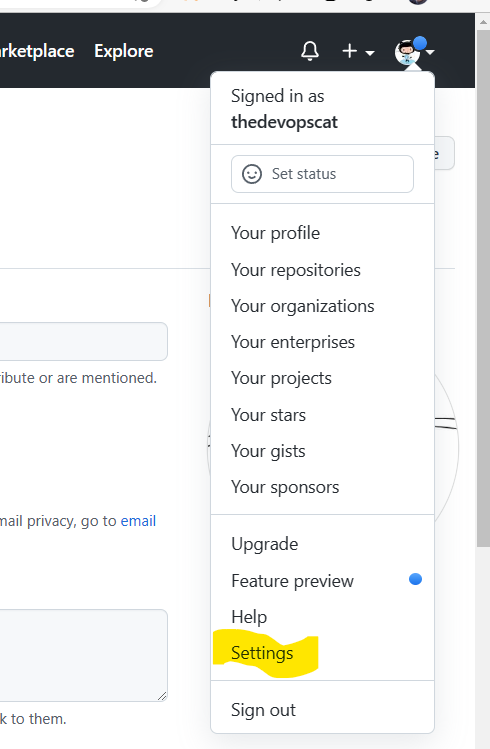The image size is (490, 749).
Task: Expand the create-new dropdown caret
Action: tap(370, 53)
